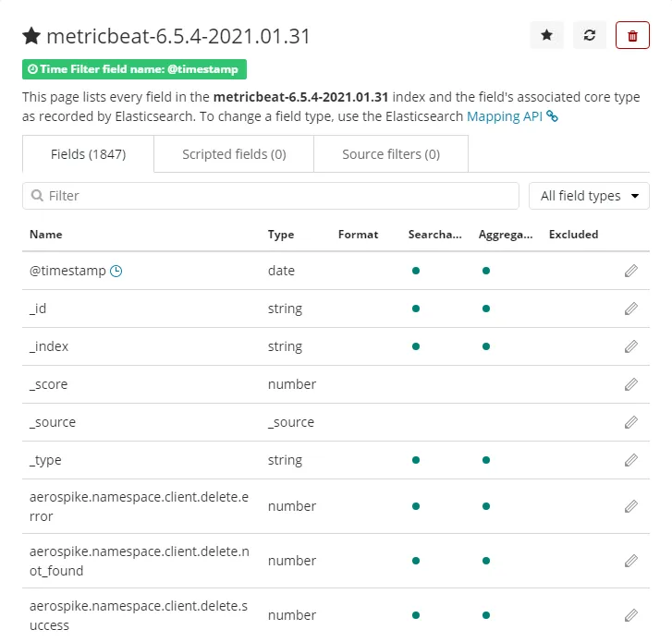Open the Source filters tab

click(x=390, y=154)
